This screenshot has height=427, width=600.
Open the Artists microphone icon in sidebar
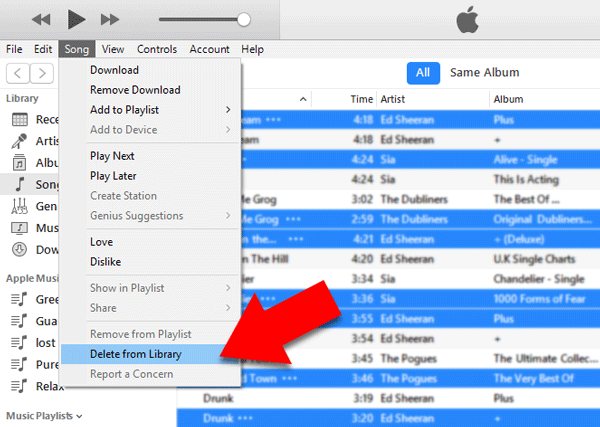point(19,141)
